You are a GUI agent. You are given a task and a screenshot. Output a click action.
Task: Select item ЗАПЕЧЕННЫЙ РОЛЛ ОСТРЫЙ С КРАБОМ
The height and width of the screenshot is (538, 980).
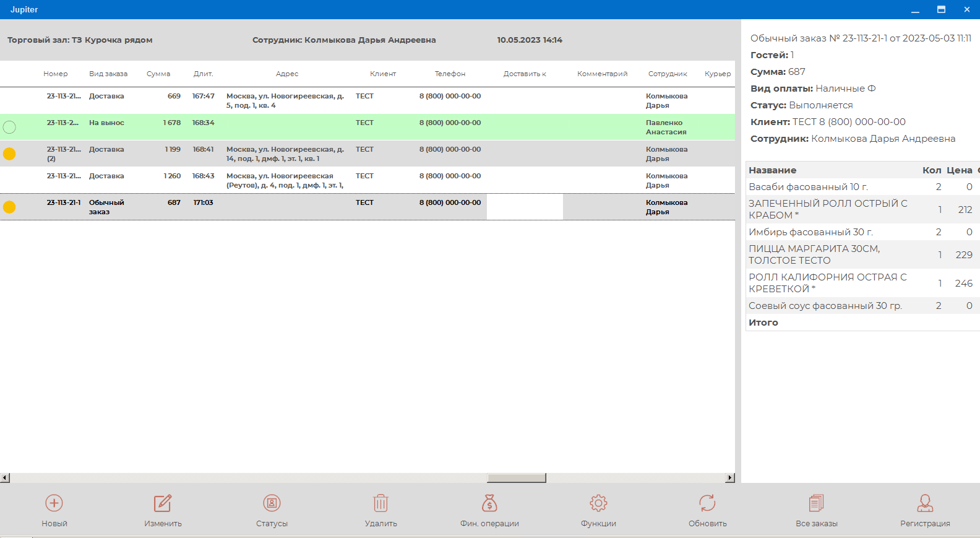(x=862, y=209)
